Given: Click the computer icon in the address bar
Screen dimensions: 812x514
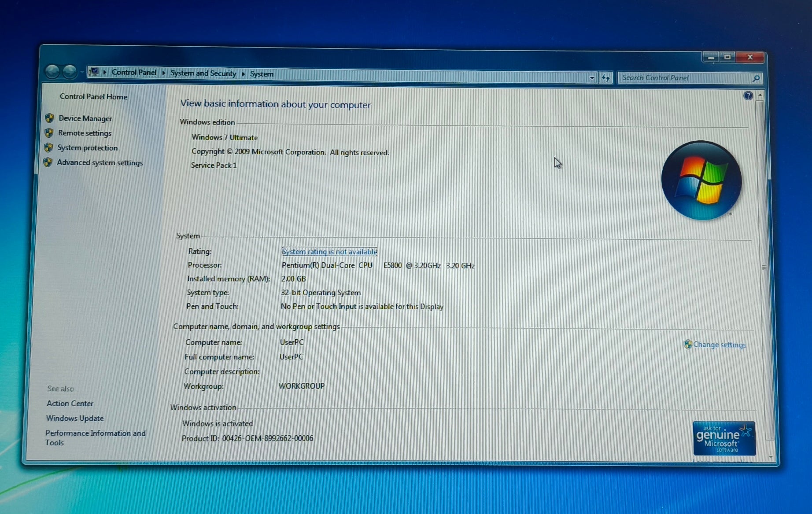Looking at the screenshot, I should 93,72.
